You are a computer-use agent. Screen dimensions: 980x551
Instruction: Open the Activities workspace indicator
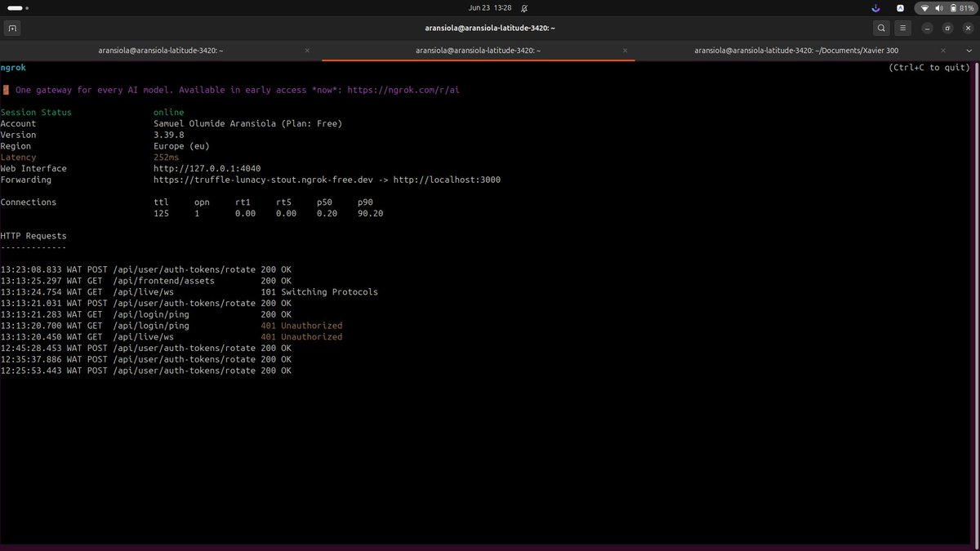click(x=16, y=7)
